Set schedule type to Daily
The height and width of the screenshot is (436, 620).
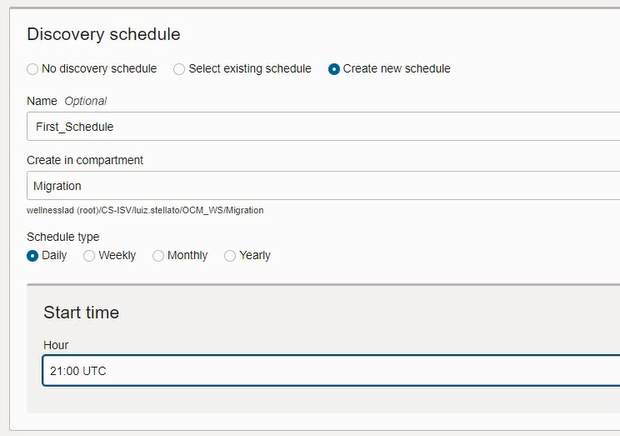point(33,255)
